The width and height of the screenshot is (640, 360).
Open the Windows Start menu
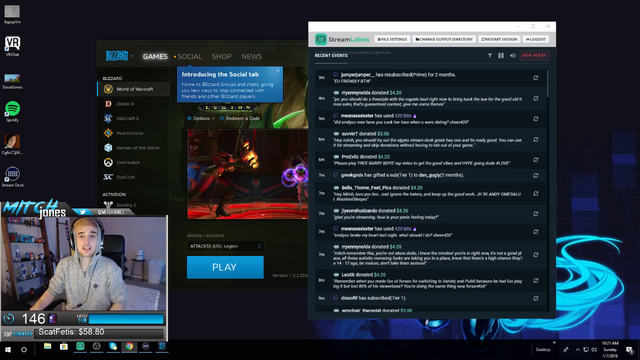tap(8, 350)
